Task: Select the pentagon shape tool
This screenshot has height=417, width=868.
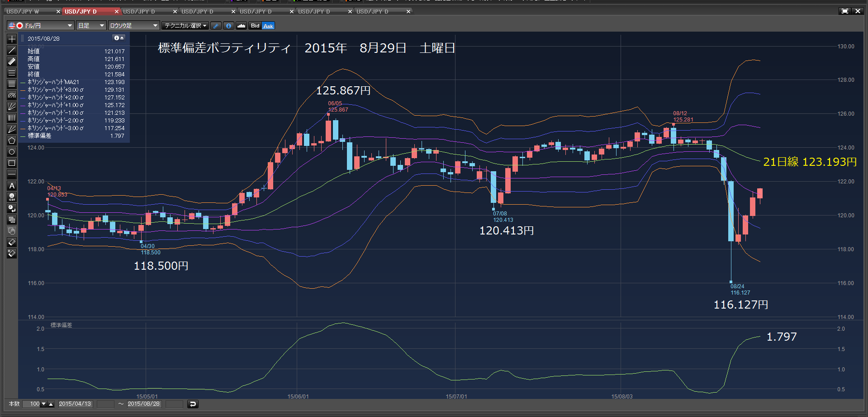Action: click(12, 141)
